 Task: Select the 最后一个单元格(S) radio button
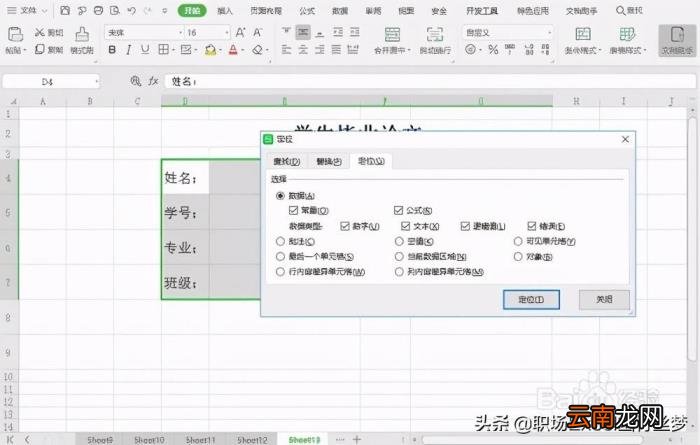pyautogui.click(x=280, y=257)
